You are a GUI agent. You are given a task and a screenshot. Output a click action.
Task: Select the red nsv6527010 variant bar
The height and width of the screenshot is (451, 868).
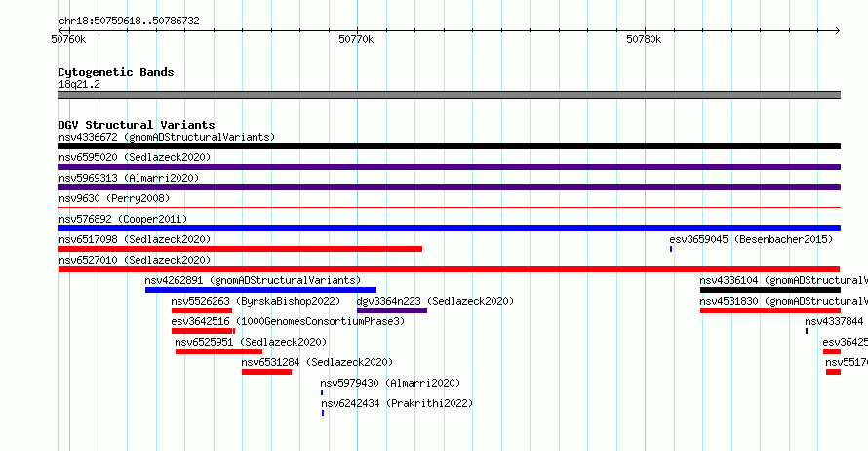tap(449, 269)
